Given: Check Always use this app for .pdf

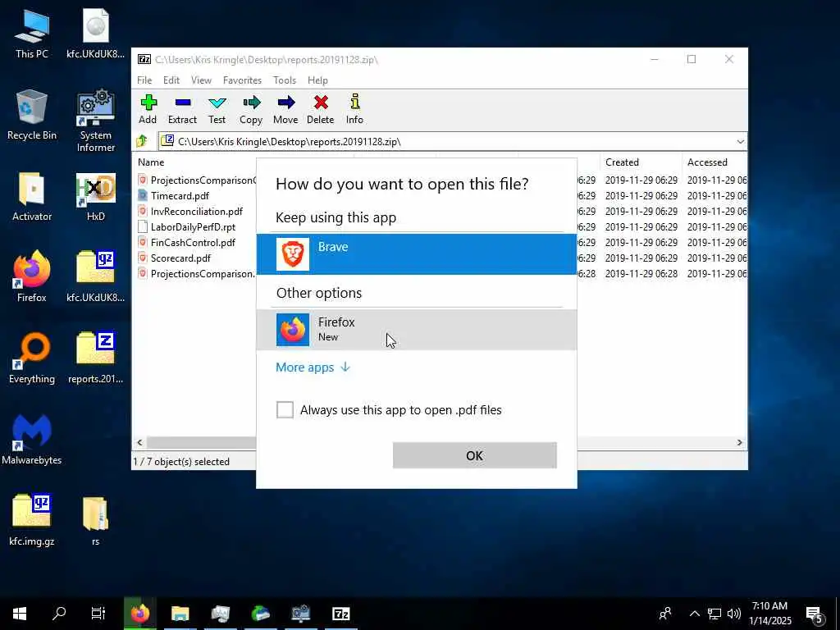Looking at the screenshot, I should pyautogui.click(x=285, y=410).
